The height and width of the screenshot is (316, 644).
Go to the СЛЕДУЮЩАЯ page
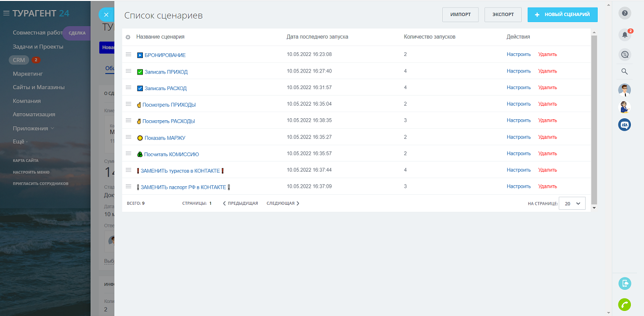[x=283, y=203]
